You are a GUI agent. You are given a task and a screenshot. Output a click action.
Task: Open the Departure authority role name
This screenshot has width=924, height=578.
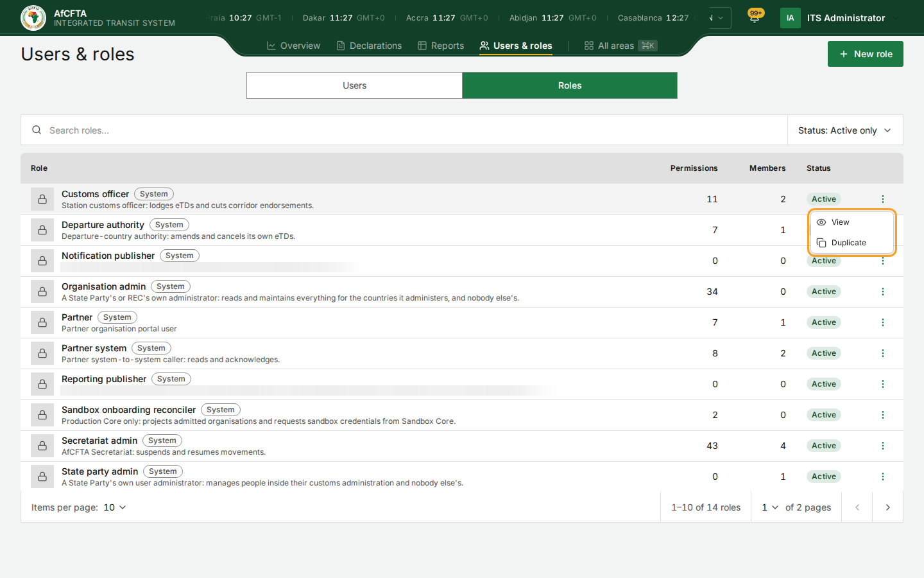tap(103, 225)
